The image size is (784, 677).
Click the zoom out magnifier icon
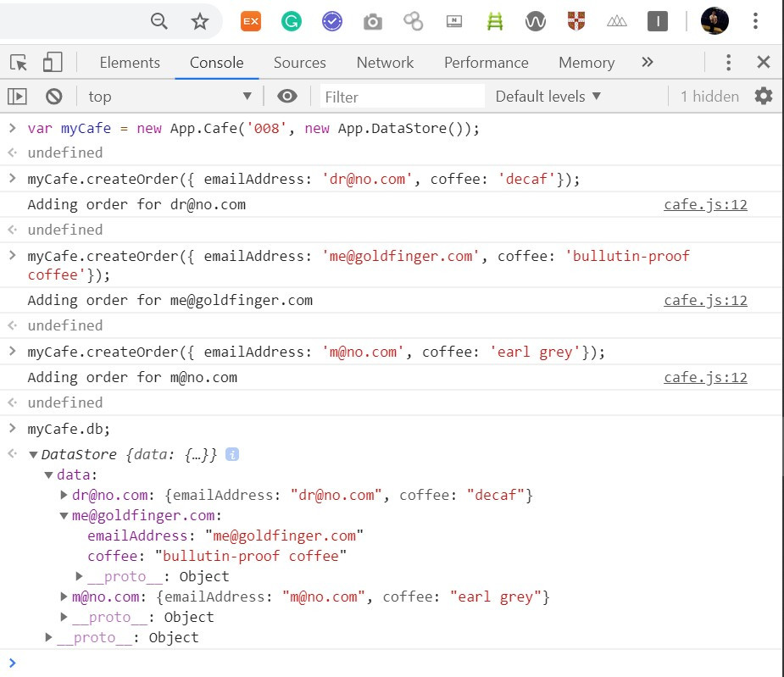pos(159,21)
